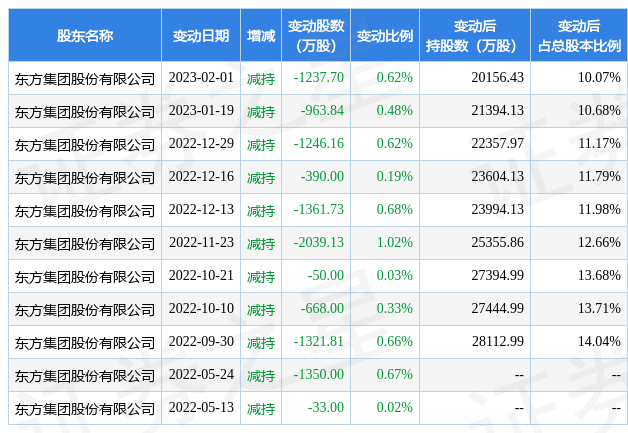Viewport: 628px width, 433px height.
Task: Click the share change value -390.00
Action: tap(322, 176)
